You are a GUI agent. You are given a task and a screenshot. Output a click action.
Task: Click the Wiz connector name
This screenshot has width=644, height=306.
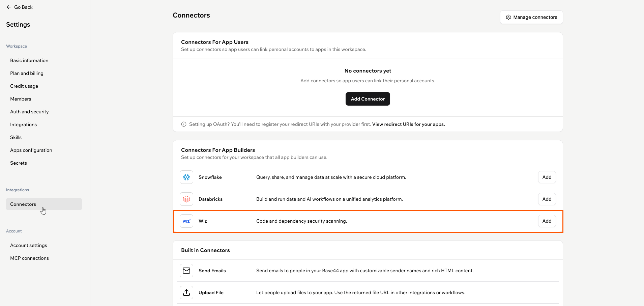(x=203, y=221)
